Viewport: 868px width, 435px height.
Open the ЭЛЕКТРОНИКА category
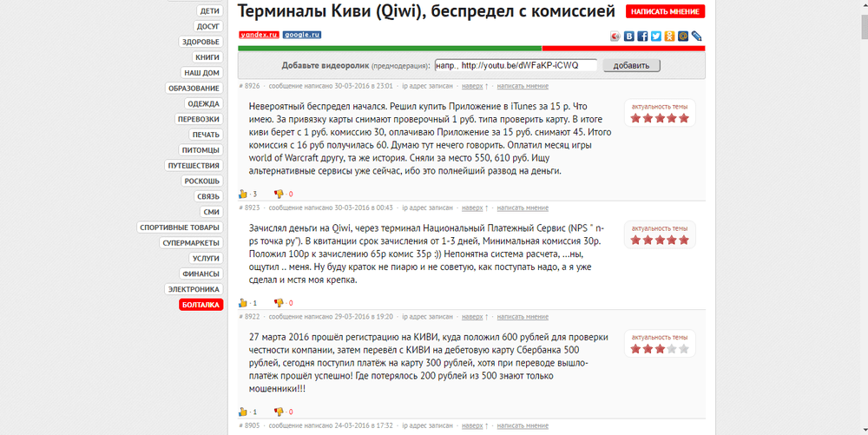coord(194,290)
